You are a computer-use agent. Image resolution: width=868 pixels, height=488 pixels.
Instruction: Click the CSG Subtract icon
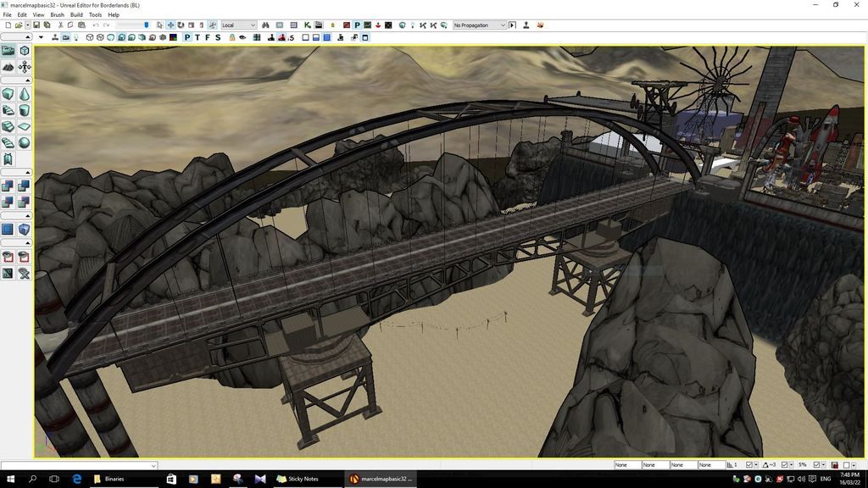pyautogui.click(x=25, y=186)
